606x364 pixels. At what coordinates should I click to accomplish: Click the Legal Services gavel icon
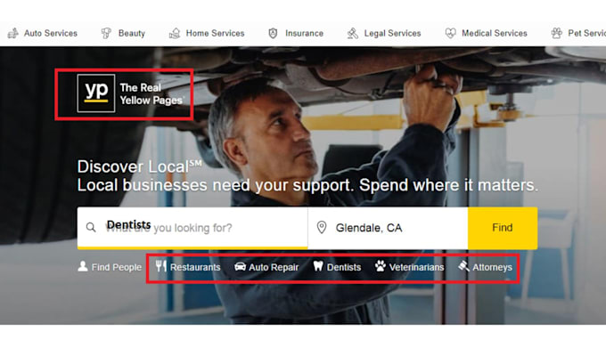click(353, 33)
